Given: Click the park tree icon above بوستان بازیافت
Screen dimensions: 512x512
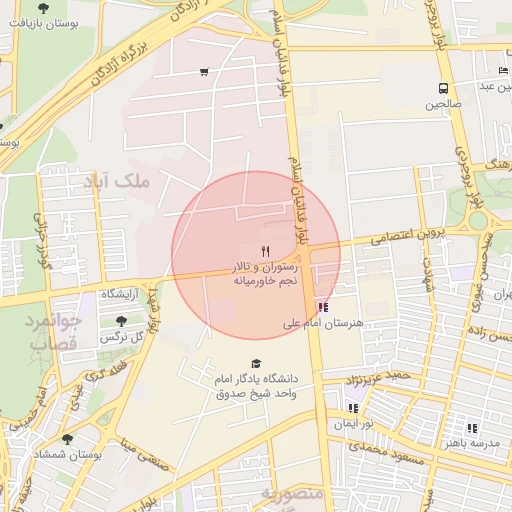Looking at the screenshot, I should click(43, 9).
